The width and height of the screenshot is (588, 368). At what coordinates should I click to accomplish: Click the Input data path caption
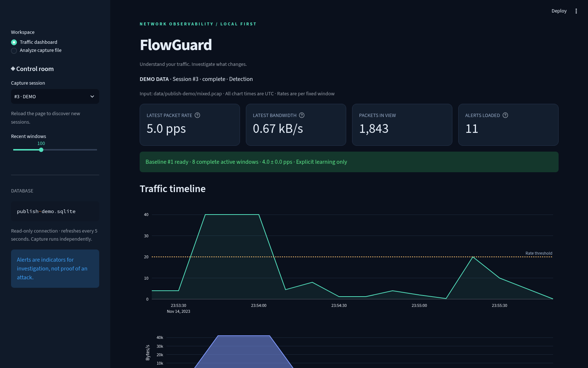pos(237,94)
